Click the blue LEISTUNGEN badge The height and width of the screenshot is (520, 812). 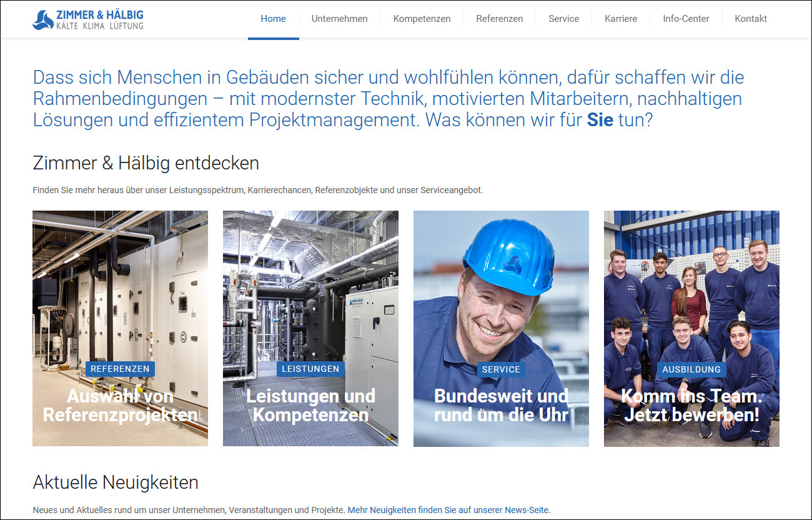pos(310,369)
